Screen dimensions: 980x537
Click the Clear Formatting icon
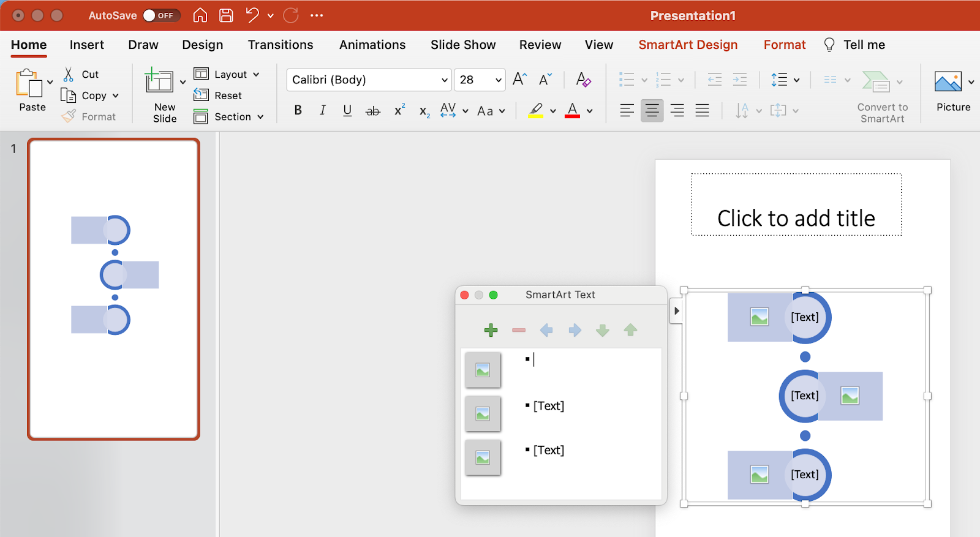(x=583, y=79)
